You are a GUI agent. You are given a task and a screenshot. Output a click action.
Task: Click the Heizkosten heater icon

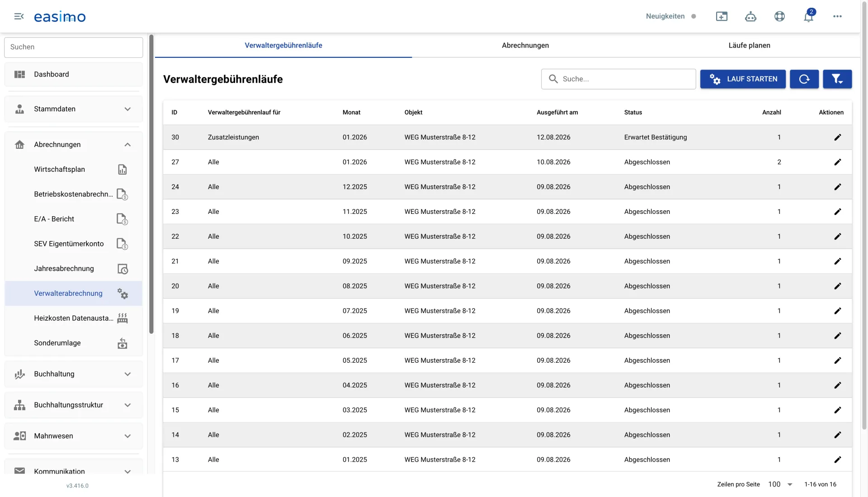click(123, 318)
